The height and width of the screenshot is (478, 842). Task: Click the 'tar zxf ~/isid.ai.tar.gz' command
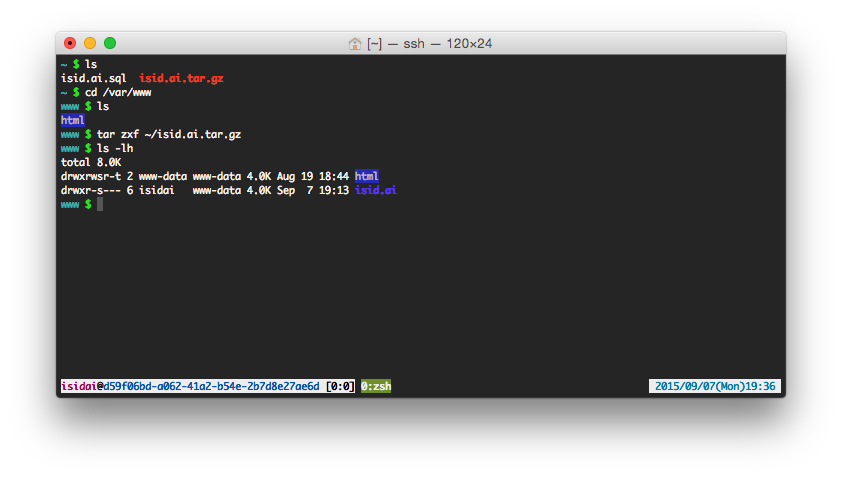169,134
